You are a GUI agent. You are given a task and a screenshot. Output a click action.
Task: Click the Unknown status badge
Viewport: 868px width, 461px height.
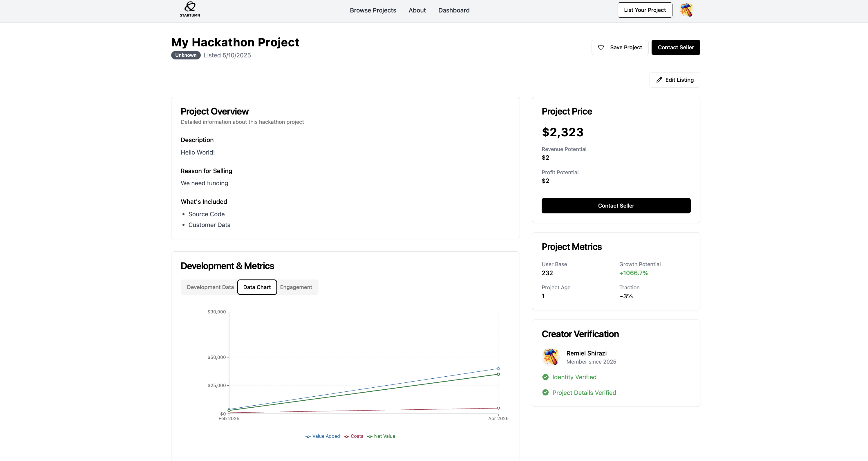tap(186, 55)
